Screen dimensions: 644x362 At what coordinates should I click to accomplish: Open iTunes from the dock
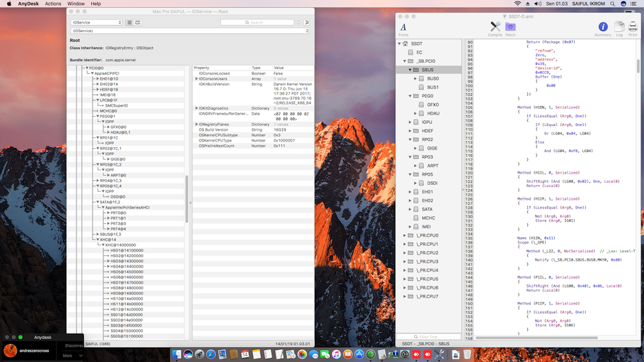tap(336, 355)
